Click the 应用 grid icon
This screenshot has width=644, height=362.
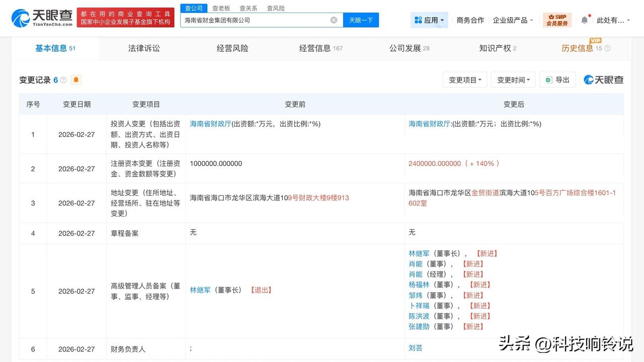(418, 20)
